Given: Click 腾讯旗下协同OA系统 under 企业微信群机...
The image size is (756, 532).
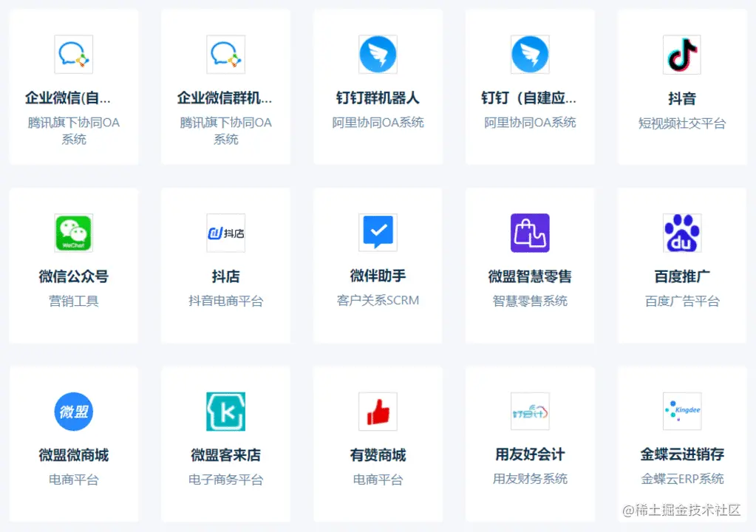Looking at the screenshot, I should click(x=225, y=131).
